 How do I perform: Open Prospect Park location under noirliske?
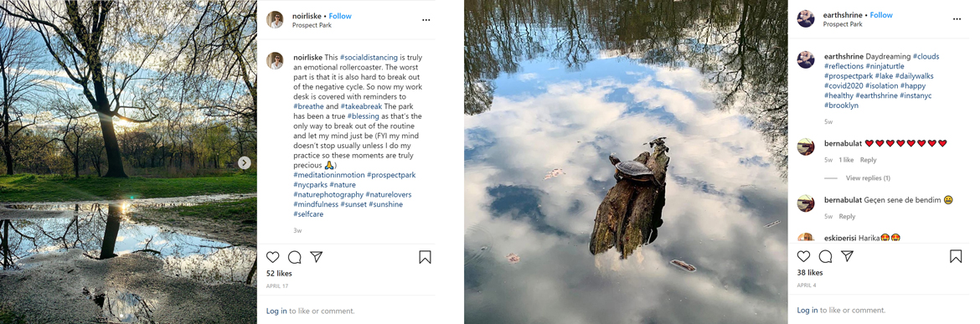[x=312, y=26]
